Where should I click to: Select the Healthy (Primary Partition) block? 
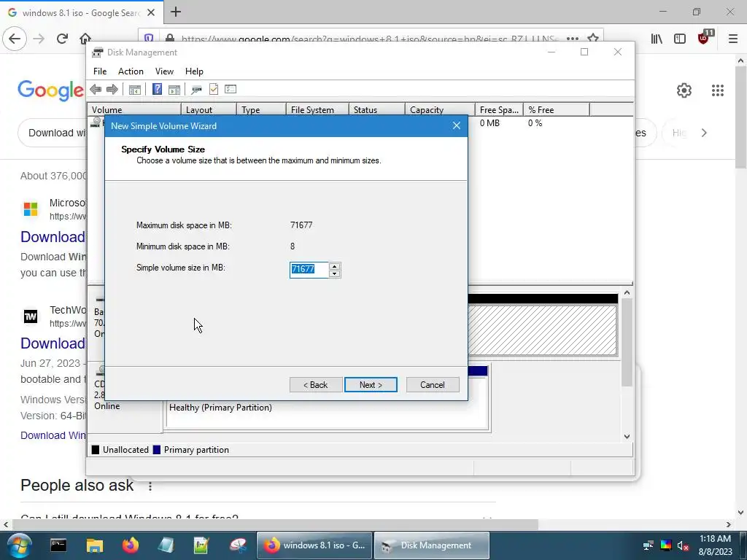click(x=327, y=408)
